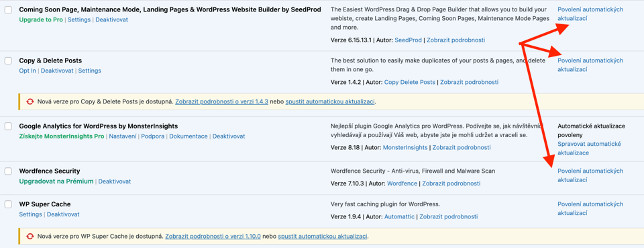The width and height of the screenshot is (644, 248).
Task: Click Zobrazit podrobnosti for Wordfence Security
Action: click(x=451, y=183)
